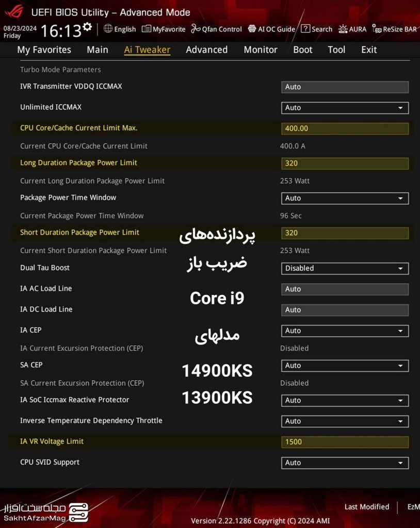Open the Advanced tab
Viewport: 420px width, 528px height.
coord(206,49)
